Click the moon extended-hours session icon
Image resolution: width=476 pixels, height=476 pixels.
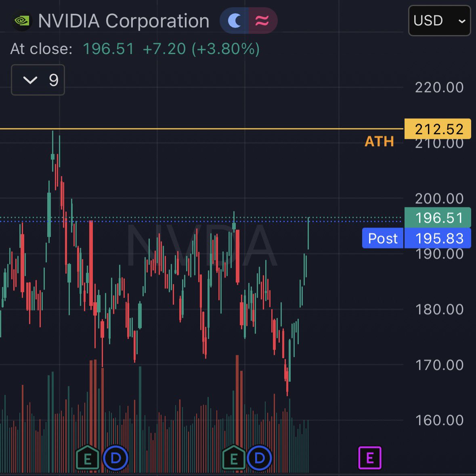coord(235,21)
